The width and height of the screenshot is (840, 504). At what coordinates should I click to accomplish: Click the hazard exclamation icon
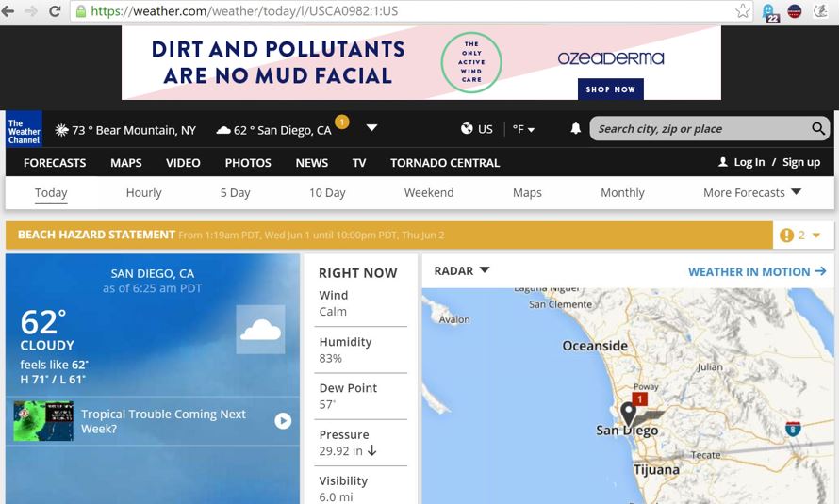point(786,235)
